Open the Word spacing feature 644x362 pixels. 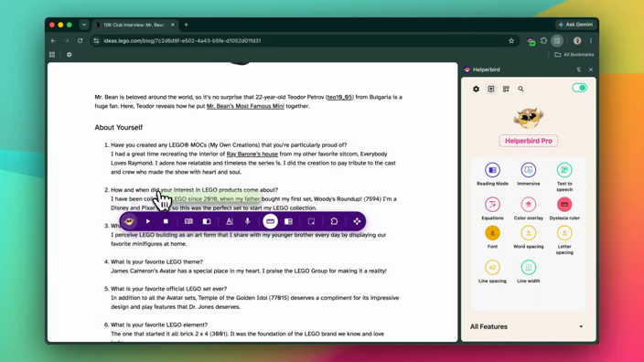pos(528,238)
